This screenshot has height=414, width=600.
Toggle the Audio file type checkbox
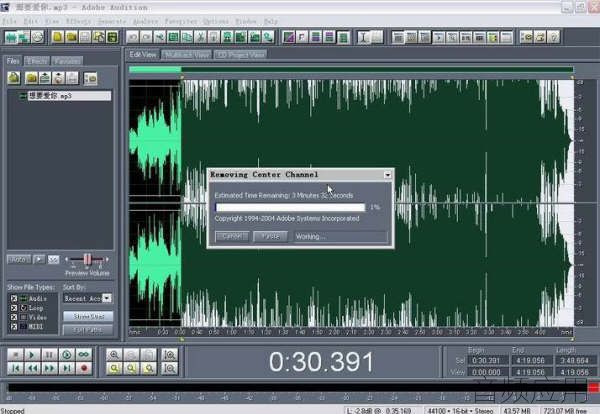tap(14, 298)
